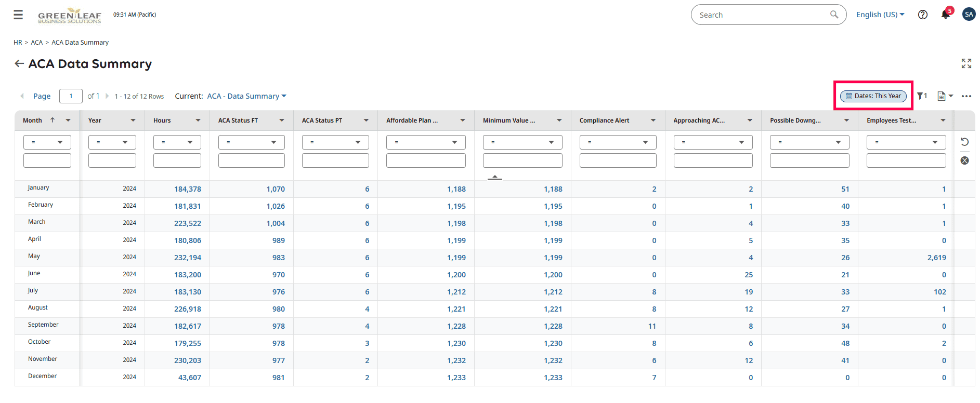980x403 pixels.
Task: Open the Hours column header dropdown
Action: pos(198,120)
